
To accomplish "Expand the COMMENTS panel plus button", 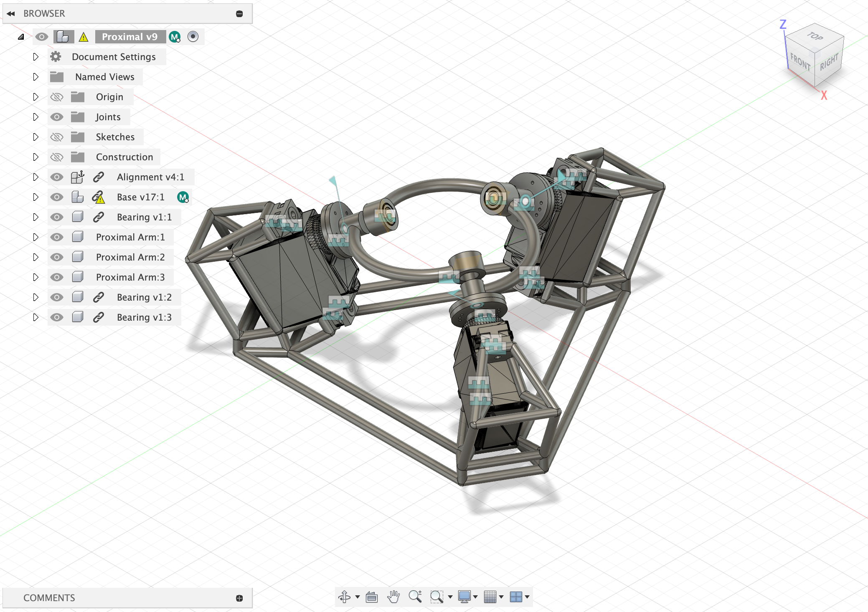I will pyautogui.click(x=239, y=598).
